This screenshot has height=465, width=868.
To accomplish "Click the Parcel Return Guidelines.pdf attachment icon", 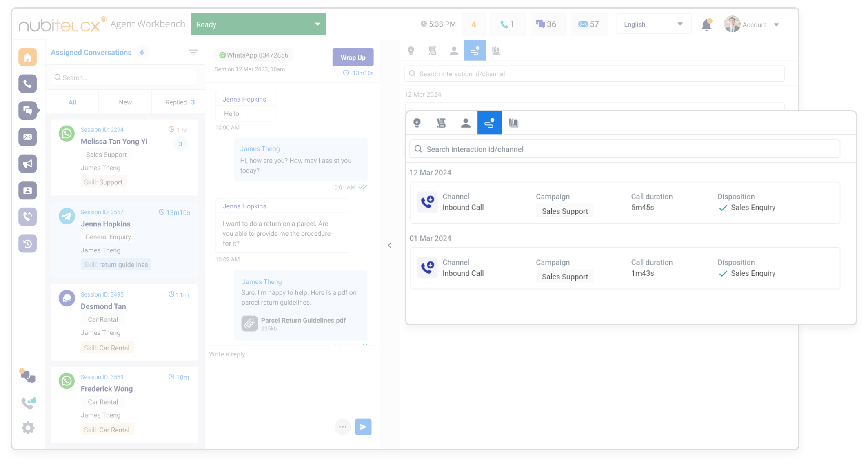I will [x=249, y=324].
